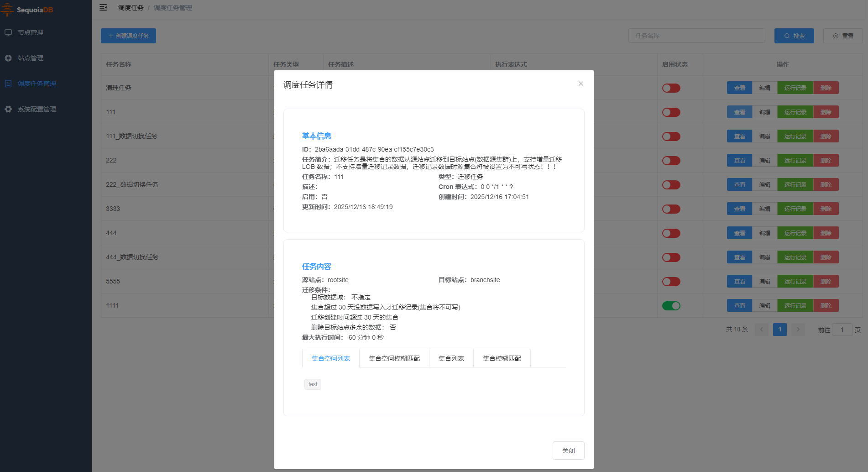Click source site value rootsite

338,280
